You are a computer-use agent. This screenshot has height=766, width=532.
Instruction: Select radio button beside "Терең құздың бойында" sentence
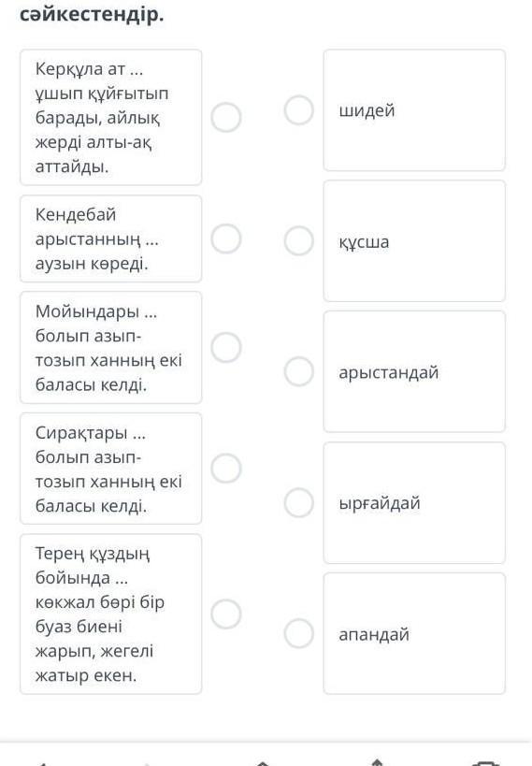coord(226,614)
